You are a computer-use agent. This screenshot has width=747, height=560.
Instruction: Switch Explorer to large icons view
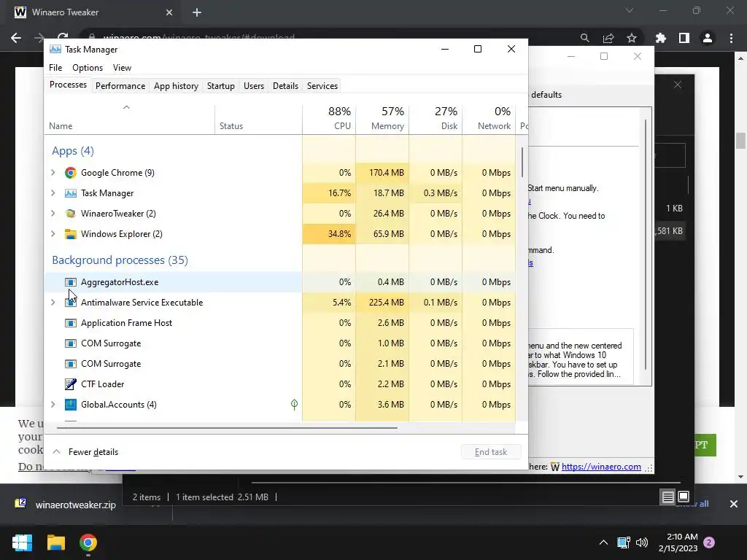coord(684,497)
